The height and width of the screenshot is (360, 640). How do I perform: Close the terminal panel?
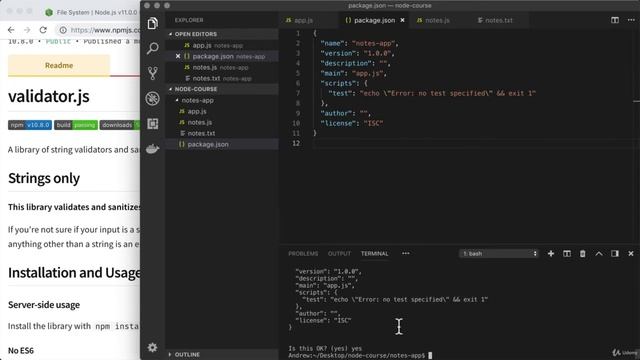coord(631,253)
